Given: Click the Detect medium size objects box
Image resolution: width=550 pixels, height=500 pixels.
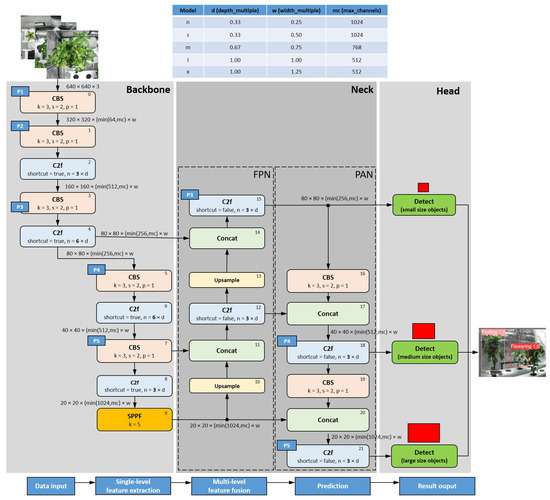Looking at the screenshot, I should click(424, 352).
